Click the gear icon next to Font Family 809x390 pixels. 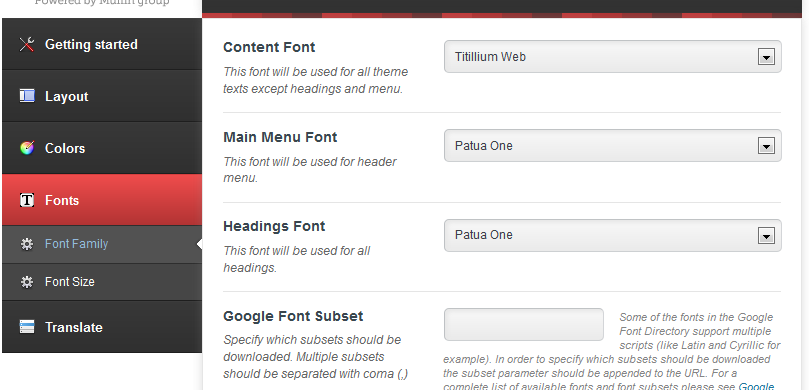[x=27, y=244]
